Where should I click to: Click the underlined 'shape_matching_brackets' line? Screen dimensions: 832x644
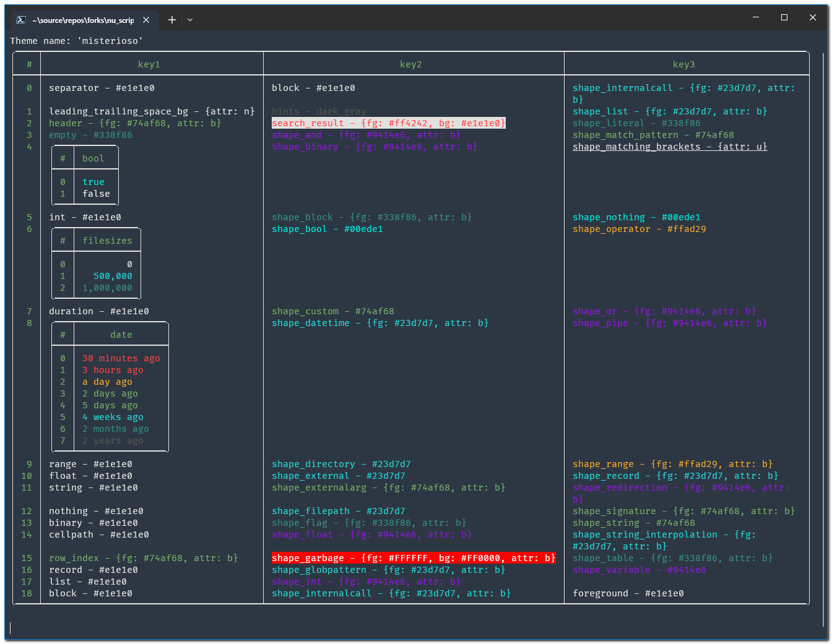tap(670, 147)
